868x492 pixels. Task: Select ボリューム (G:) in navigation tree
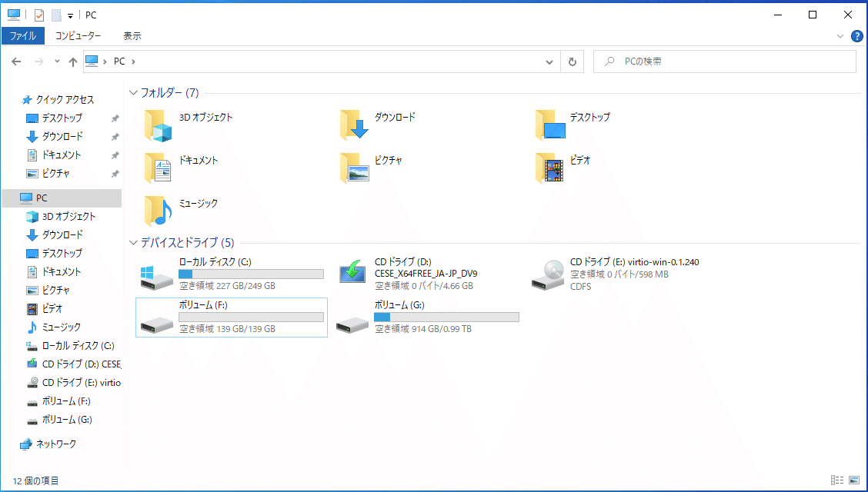tap(67, 420)
